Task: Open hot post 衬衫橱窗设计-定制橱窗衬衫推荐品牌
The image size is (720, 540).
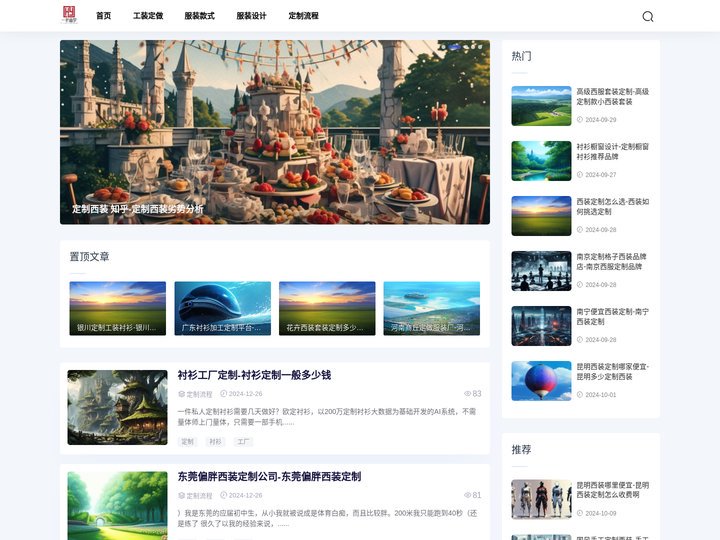Action: coord(613,152)
